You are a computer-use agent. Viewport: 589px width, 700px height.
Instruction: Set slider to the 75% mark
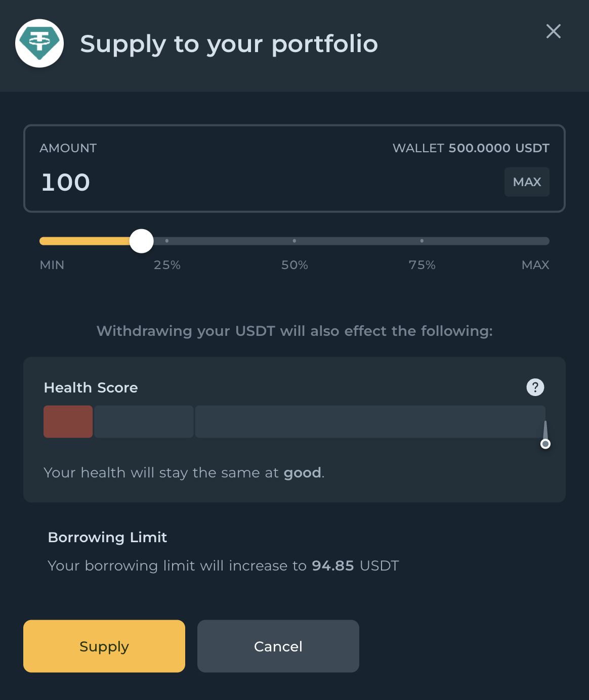point(422,241)
